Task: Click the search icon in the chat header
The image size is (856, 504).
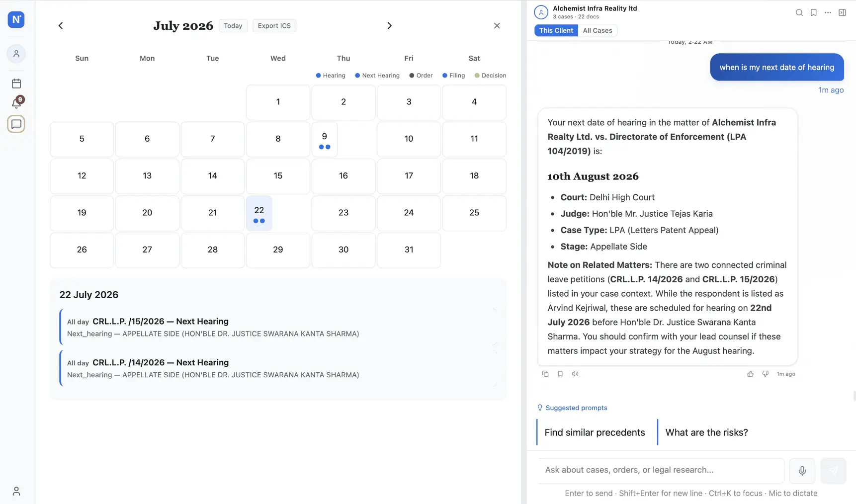Action: pyautogui.click(x=799, y=12)
